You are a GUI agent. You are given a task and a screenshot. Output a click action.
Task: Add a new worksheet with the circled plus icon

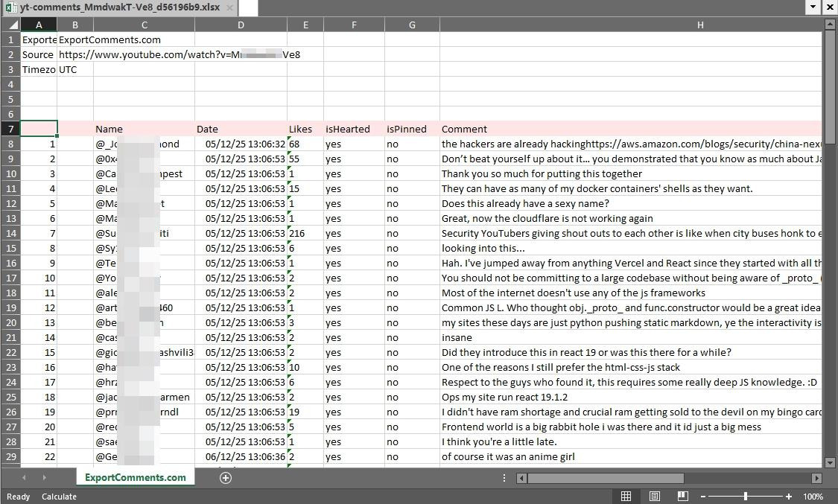coord(225,477)
